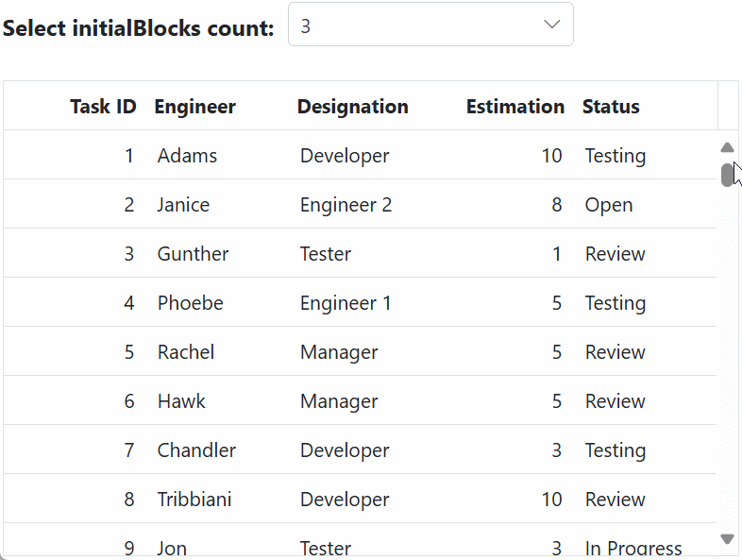Open the initialBlocks count dropdown
This screenshot has width=742, height=560.
tap(430, 25)
